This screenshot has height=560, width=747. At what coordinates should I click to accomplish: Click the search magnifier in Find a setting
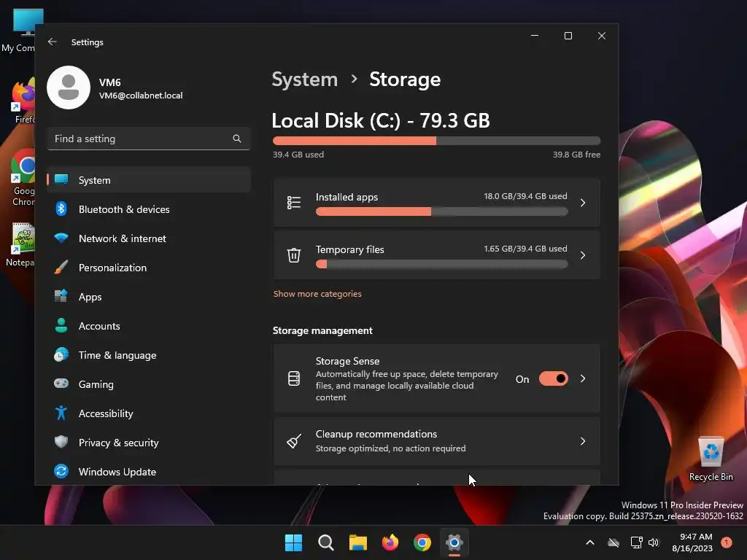[237, 139]
